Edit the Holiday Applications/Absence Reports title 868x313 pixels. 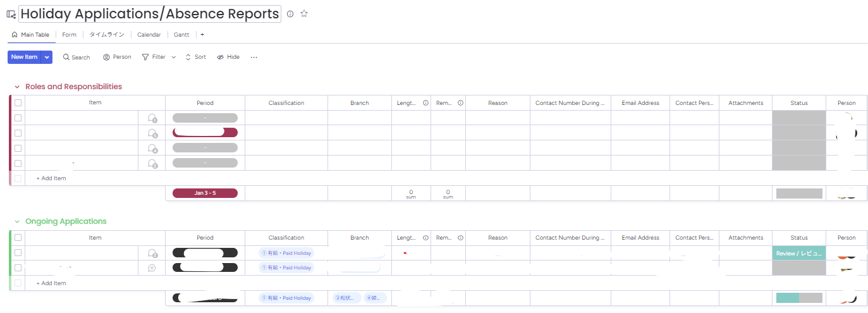150,13
